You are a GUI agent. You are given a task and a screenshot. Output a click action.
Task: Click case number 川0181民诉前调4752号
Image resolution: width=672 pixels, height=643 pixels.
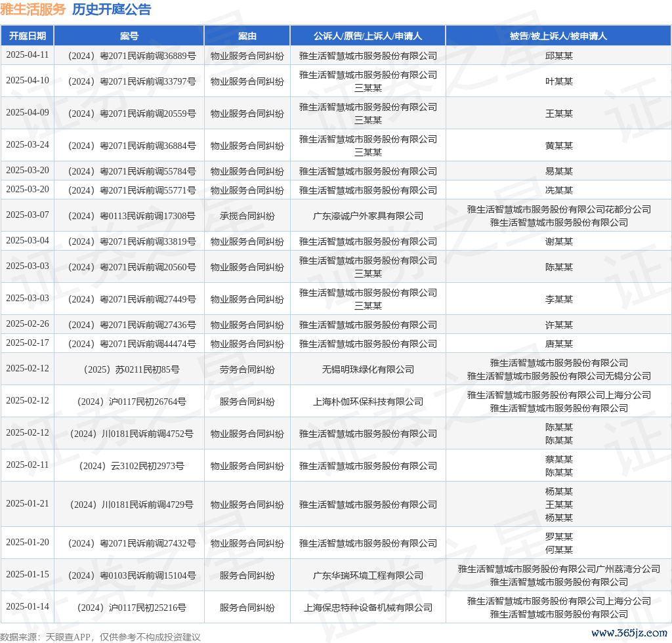click(x=131, y=434)
